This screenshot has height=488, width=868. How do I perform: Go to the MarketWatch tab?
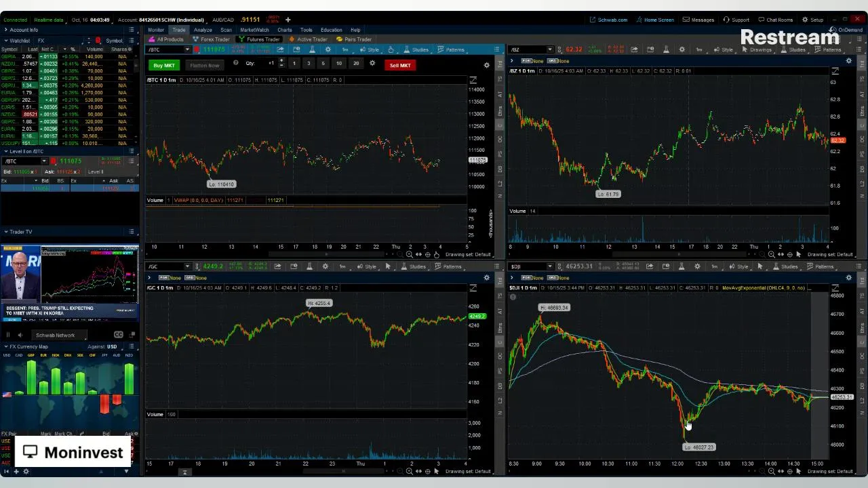point(254,30)
